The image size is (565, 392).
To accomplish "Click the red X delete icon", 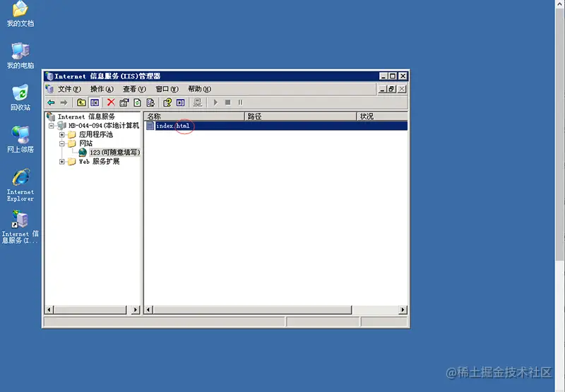I will (111, 102).
